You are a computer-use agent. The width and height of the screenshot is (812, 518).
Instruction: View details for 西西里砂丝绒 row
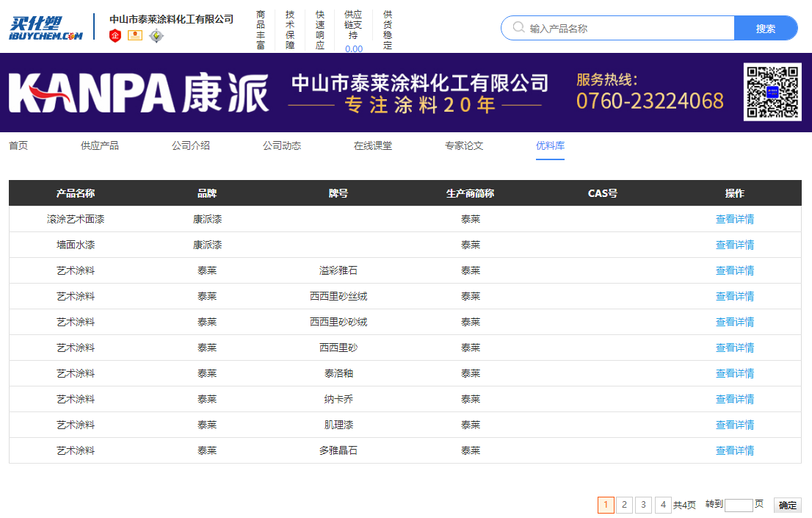[x=734, y=296]
